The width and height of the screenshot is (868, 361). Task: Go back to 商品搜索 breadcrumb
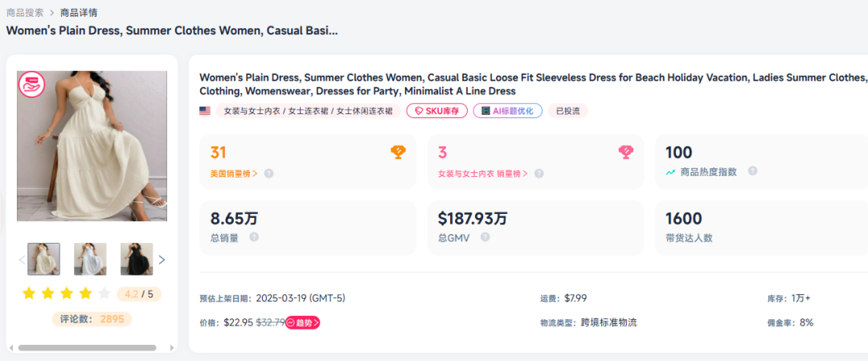click(25, 13)
